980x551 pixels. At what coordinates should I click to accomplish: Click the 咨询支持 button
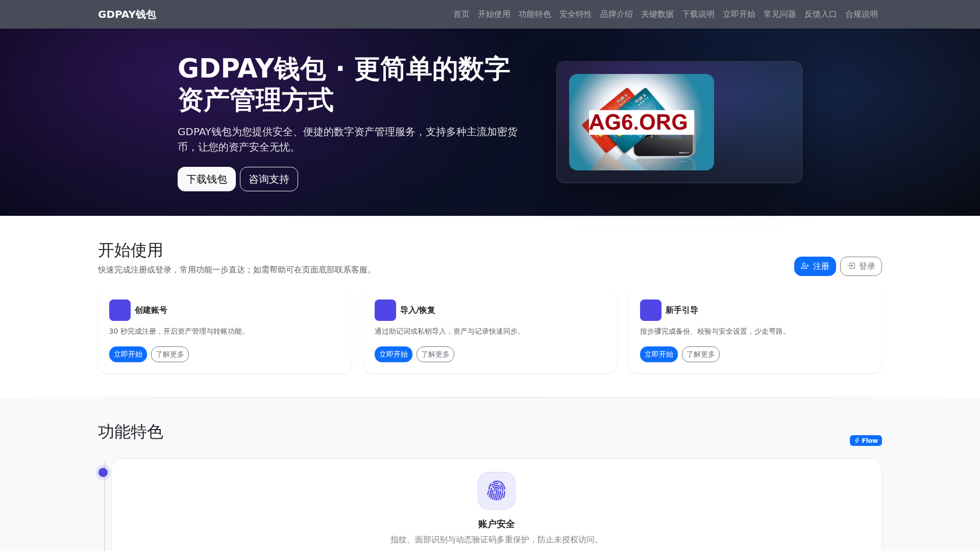tap(269, 179)
